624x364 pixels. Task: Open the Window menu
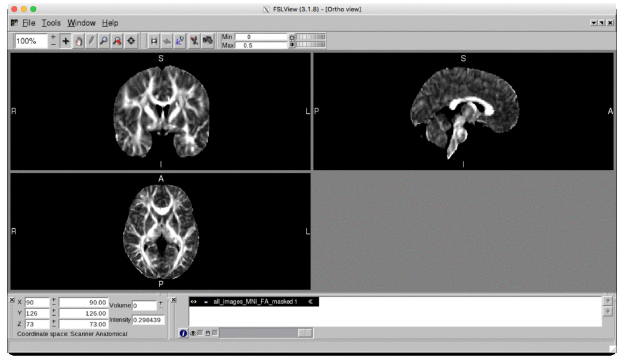[81, 23]
